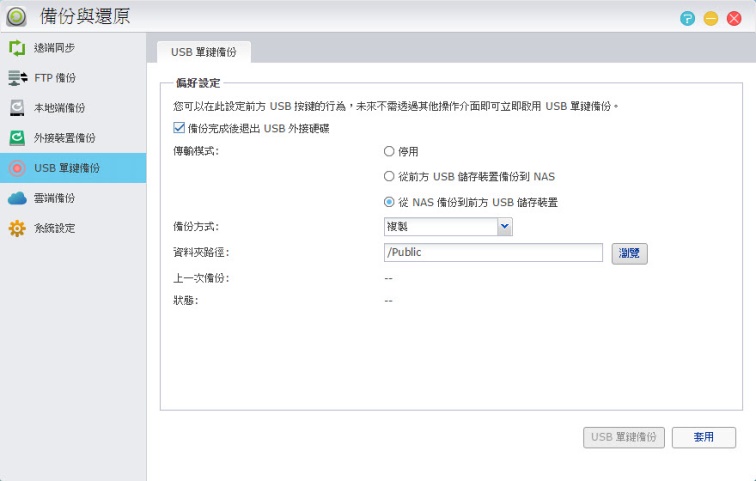This screenshot has height=481, width=756.
Task: Click the blue help button in title bar
Action: click(x=688, y=18)
